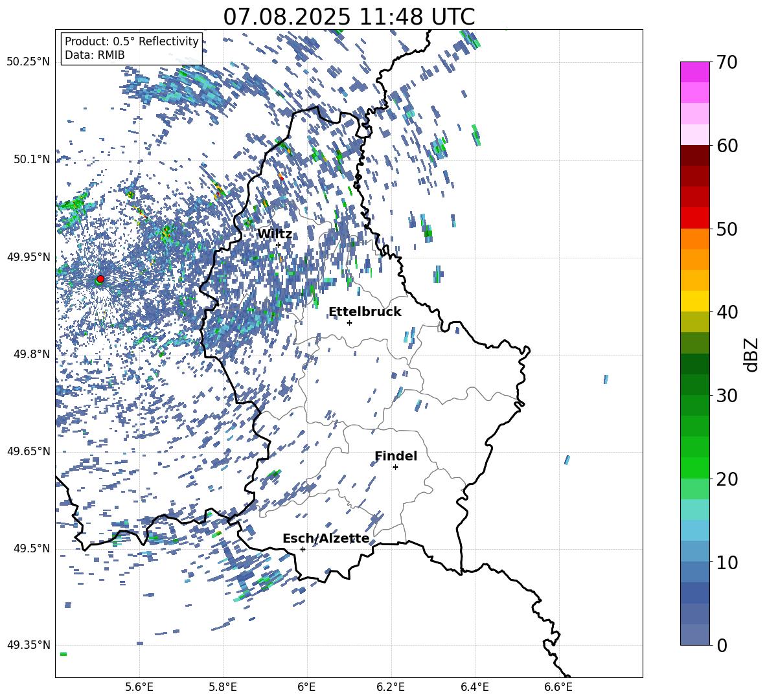Image resolution: width=767 pixels, height=700 pixels.
Task: Click the Esch/Alzette city label
Action: 326,538
